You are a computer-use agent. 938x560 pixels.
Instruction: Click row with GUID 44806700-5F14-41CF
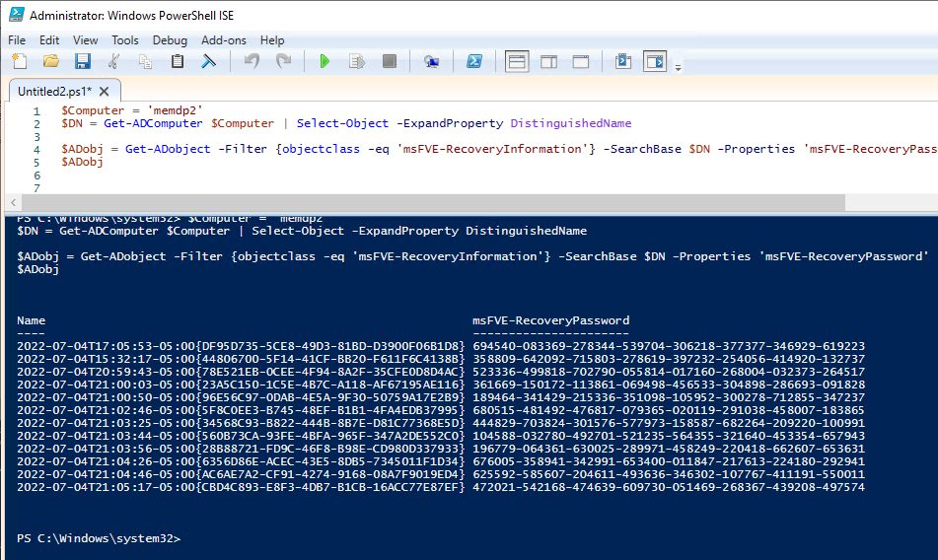coord(441,359)
